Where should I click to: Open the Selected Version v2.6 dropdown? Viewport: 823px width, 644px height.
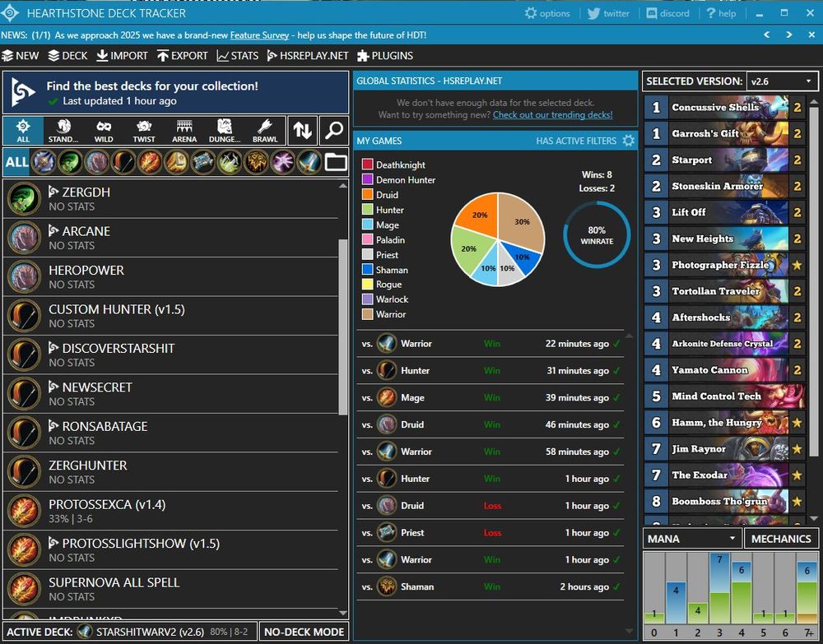tap(782, 81)
